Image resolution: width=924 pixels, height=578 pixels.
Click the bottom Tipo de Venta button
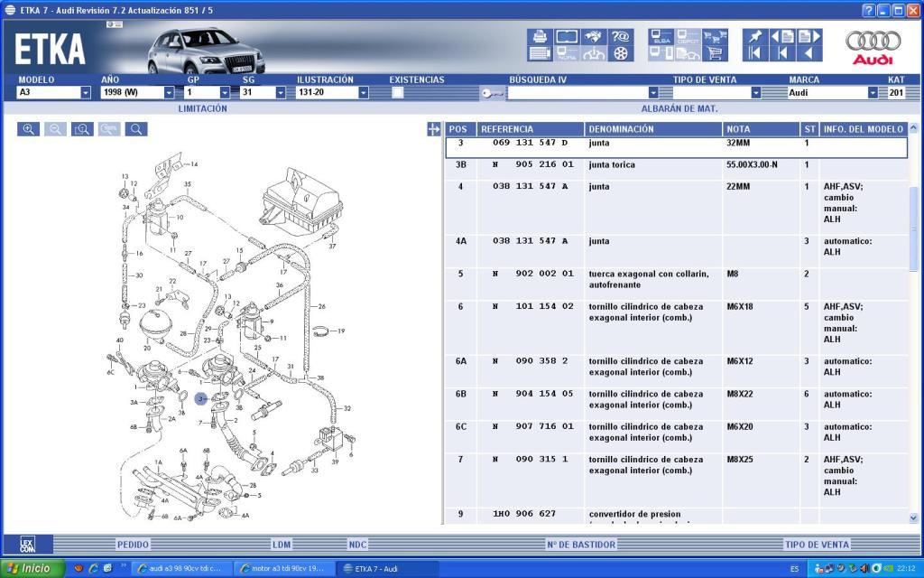tap(817, 545)
